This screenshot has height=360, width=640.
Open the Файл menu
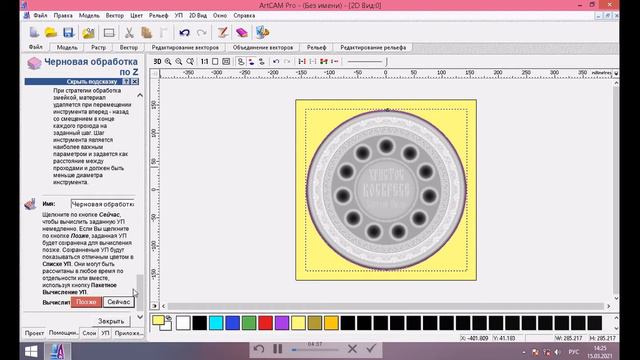pyautogui.click(x=40, y=16)
